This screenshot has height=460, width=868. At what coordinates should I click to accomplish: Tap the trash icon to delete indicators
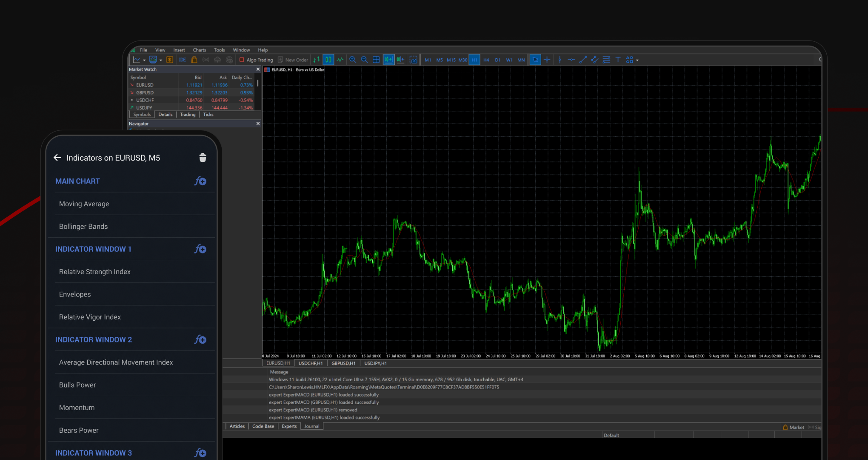[x=203, y=158]
